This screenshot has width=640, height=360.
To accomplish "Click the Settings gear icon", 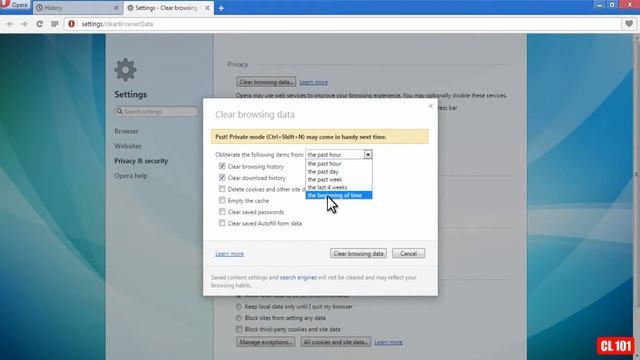I will point(125,70).
